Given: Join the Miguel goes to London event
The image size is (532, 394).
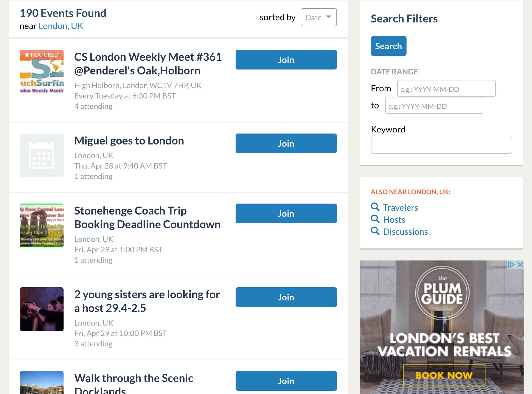Looking at the screenshot, I should click(286, 143).
